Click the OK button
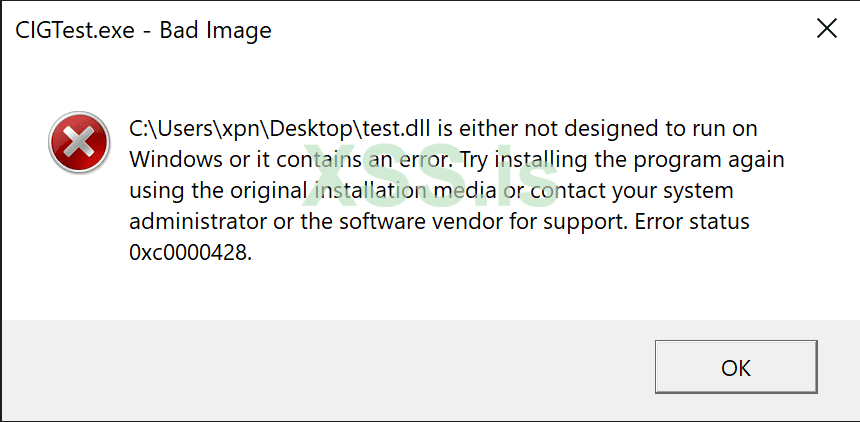860x422 pixels. click(x=735, y=367)
